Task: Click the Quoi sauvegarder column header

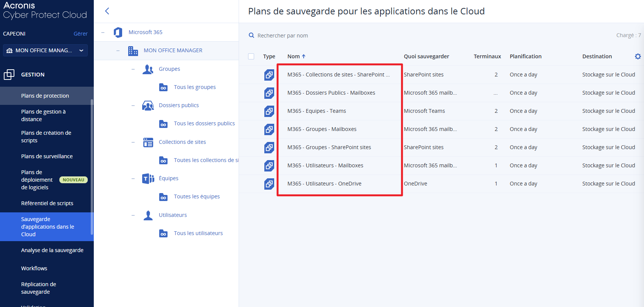Action: coord(426,56)
